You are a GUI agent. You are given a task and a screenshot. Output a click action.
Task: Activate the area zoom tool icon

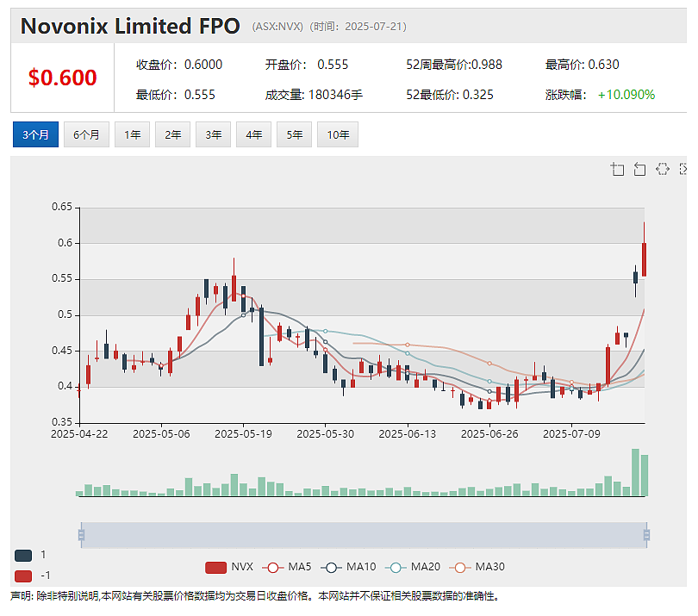click(617, 169)
